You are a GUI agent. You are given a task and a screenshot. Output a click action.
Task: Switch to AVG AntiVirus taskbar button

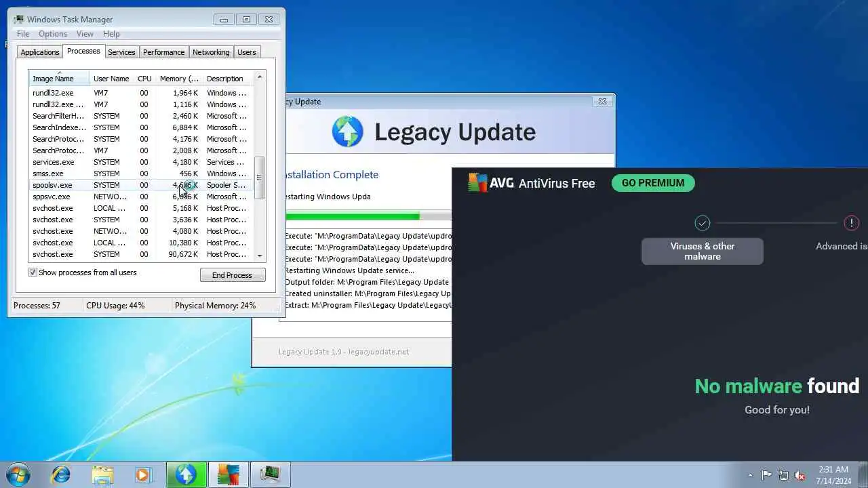coord(228,474)
